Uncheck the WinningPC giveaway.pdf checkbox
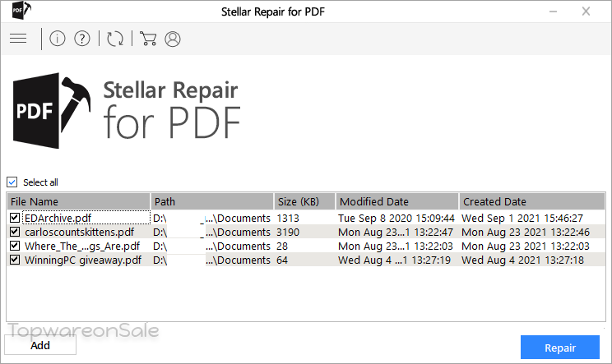Screen dimensions: 612x364 coord(15,260)
